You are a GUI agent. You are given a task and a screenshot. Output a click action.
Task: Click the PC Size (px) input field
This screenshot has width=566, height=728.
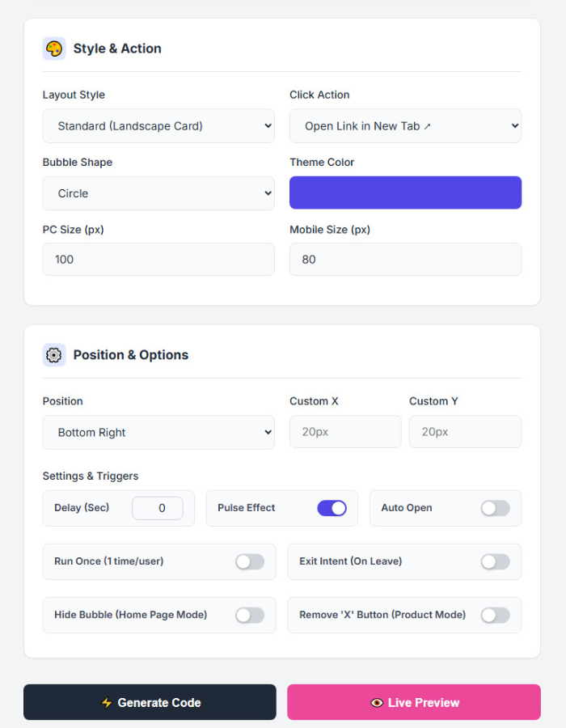[158, 260]
